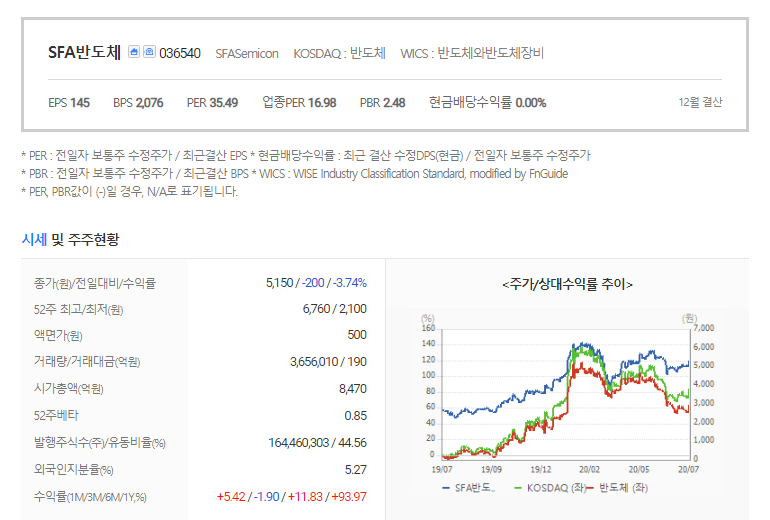Click the BPS 2,076 value
Screen dimensions: 770x520
138,103
